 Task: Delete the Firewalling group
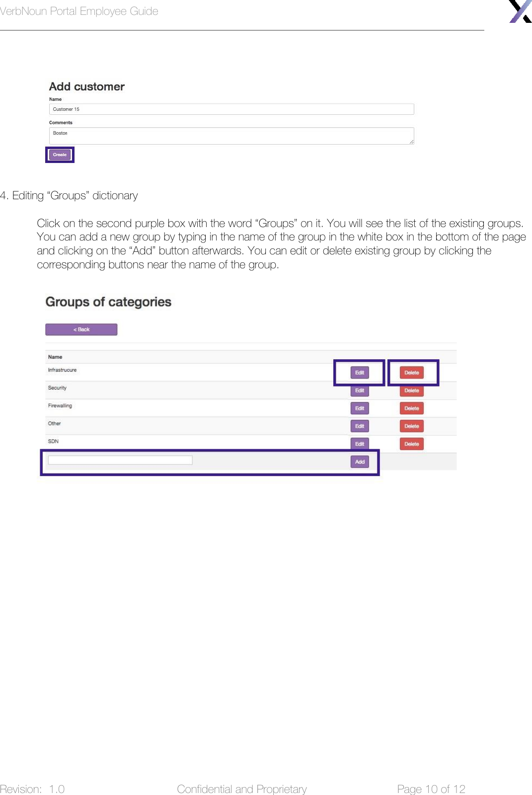(x=411, y=408)
